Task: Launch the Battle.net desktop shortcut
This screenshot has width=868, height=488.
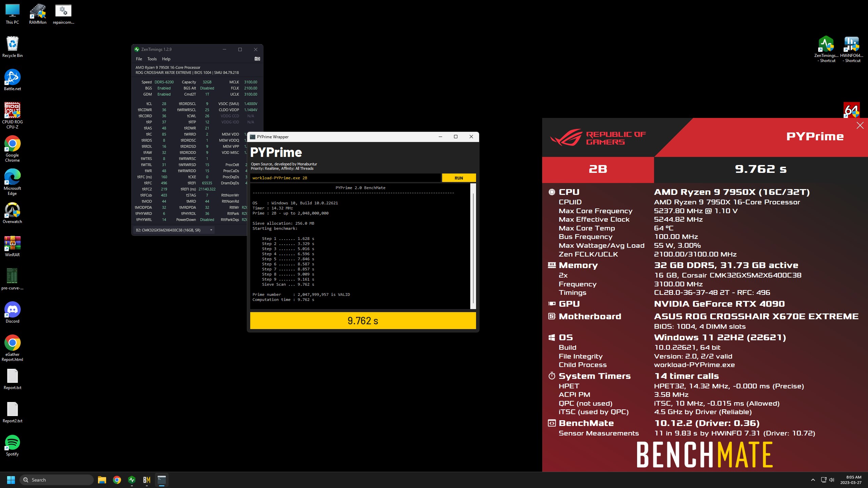Action: point(12,80)
